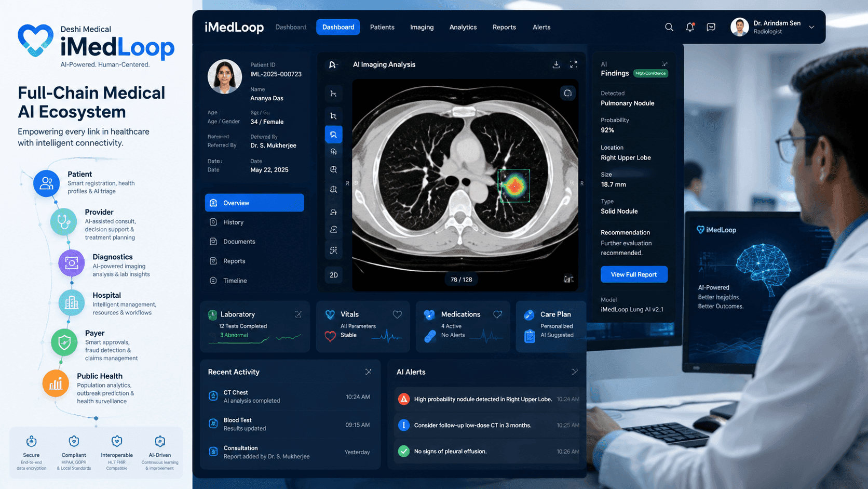Toggle the 2D view mode button
The height and width of the screenshot is (489, 868).
click(x=333, y=275)
